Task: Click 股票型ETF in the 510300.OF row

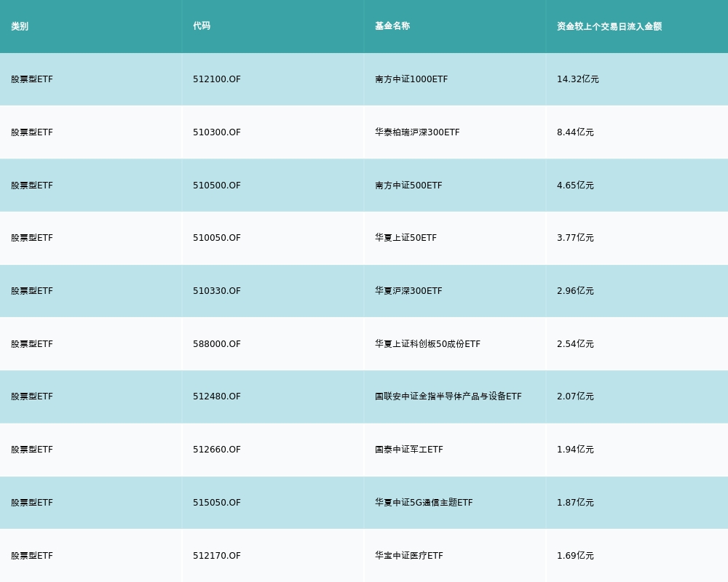Action: coord(32,132)
